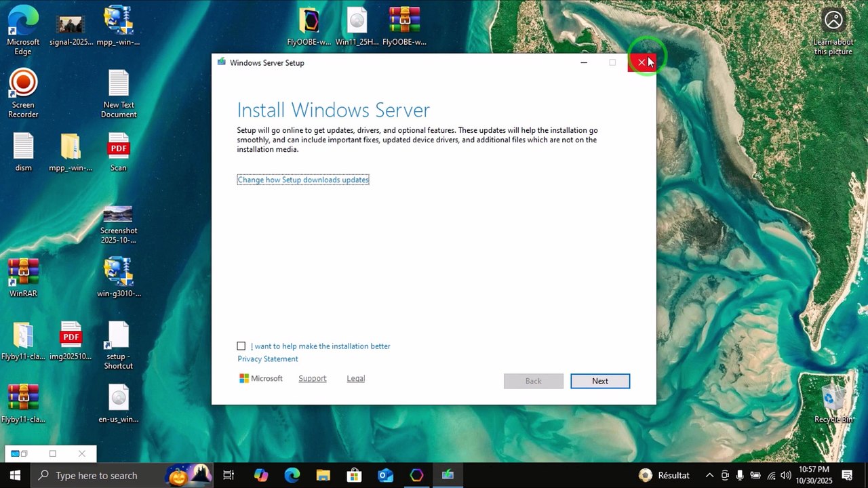Open the Start menu
Image resolution: width=868 pixels, height=488 pixels.
click(15, 475)
